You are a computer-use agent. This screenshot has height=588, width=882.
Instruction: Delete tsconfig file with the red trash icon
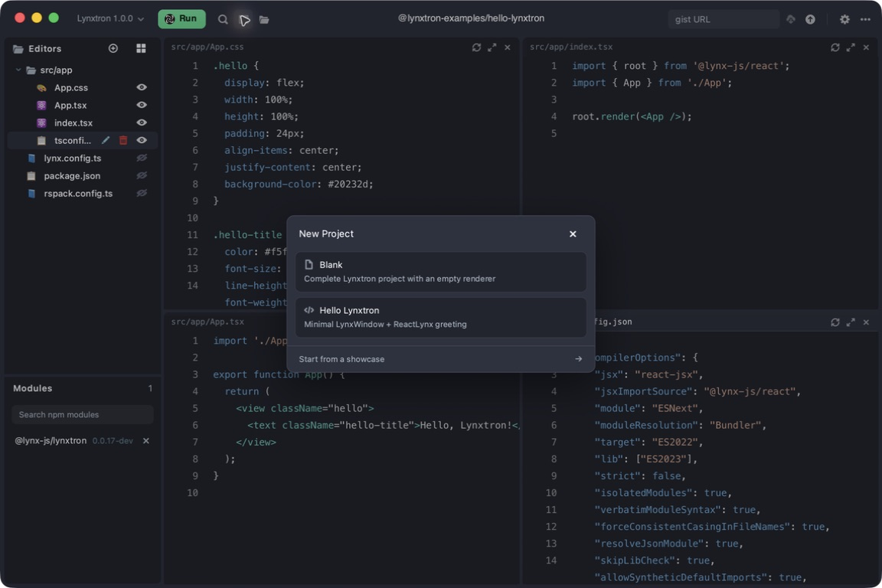tap(123, 140)
